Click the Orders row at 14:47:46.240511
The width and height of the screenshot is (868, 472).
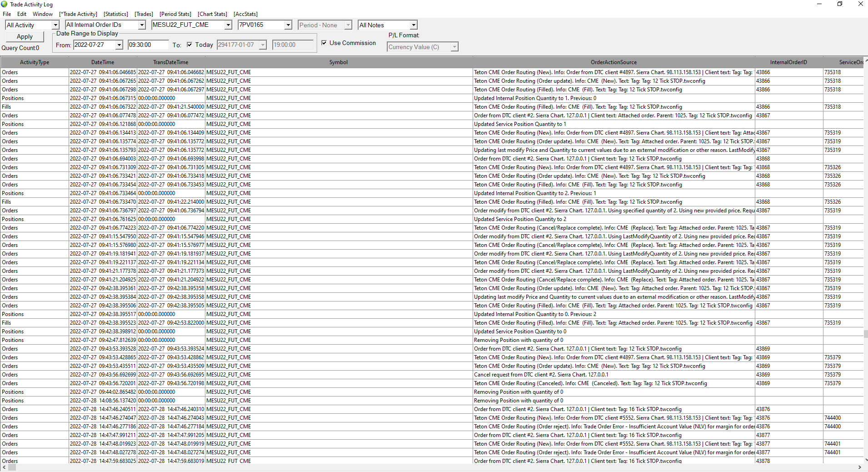pos(432,409)
